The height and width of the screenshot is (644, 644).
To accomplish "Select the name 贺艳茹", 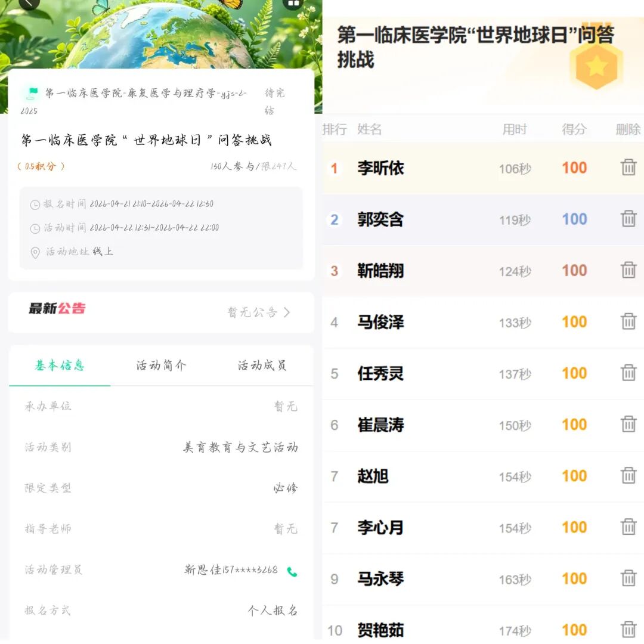I will [380, 630].
